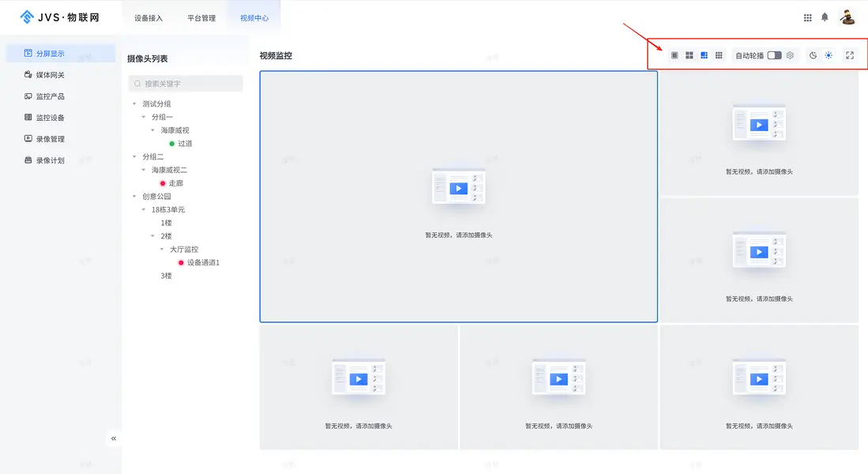868x474 pixels.
Task: Select the large highlighted video pane
Action: pyautogui.click(x=459, y=197)
